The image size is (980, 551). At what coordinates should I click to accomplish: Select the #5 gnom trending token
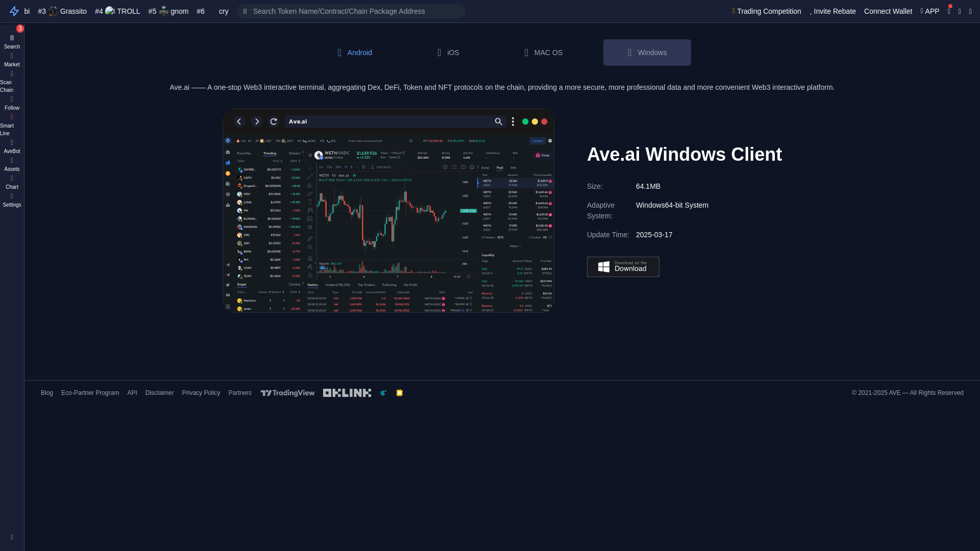tap(168, 11)
